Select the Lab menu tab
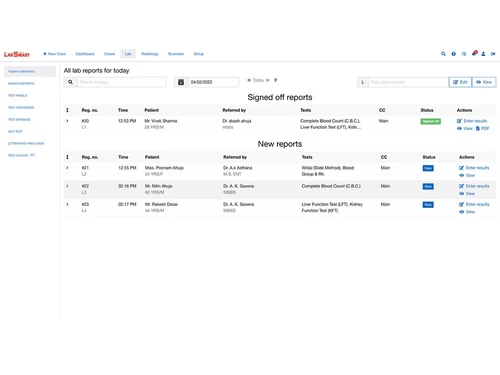The height and width of the screenshot is (375, 500). pos(128,54)
